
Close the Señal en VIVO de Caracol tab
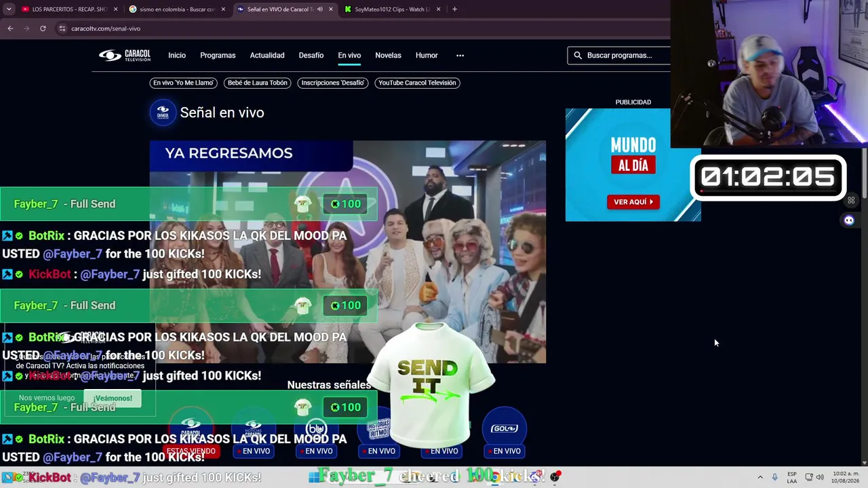[x=331, y=9]
